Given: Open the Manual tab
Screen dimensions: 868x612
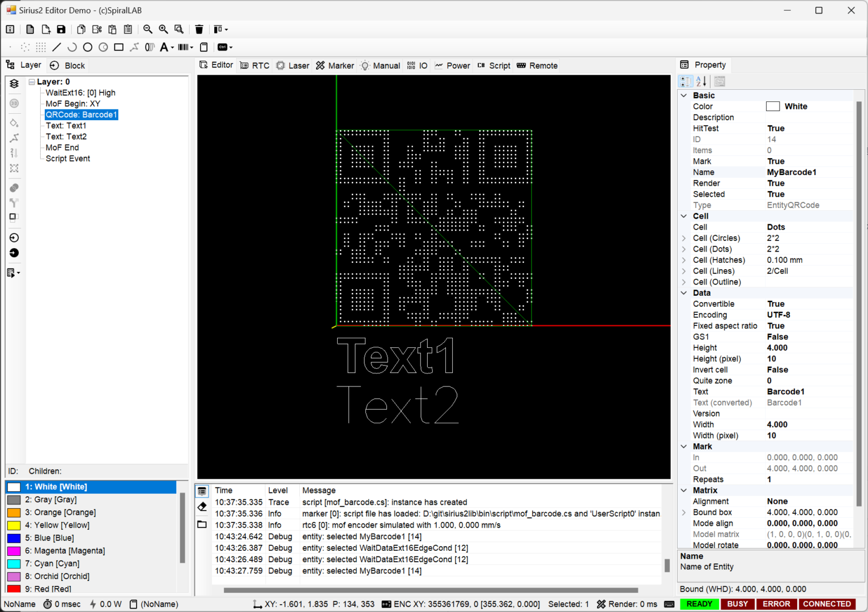Looking at the screenshot, I should tap(381, 66).
